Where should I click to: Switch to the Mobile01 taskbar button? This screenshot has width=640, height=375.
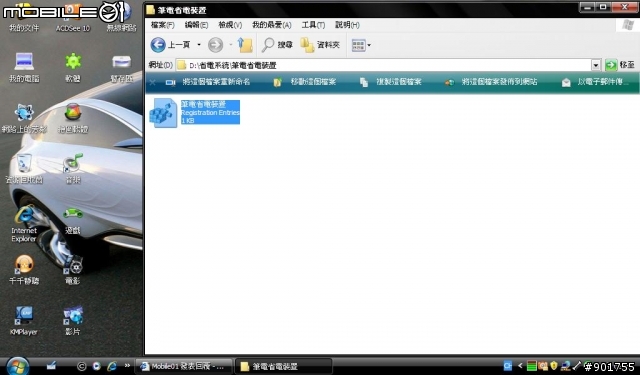pos(183,366)
